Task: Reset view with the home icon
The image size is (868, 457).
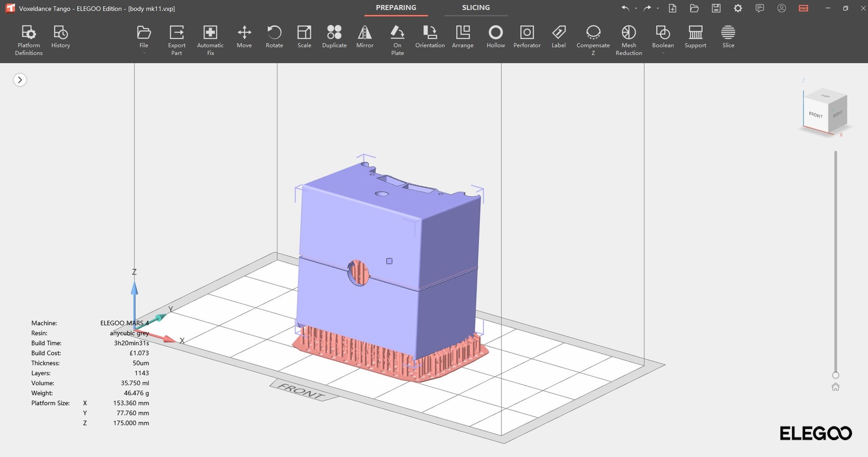Action: click(836, 387)
